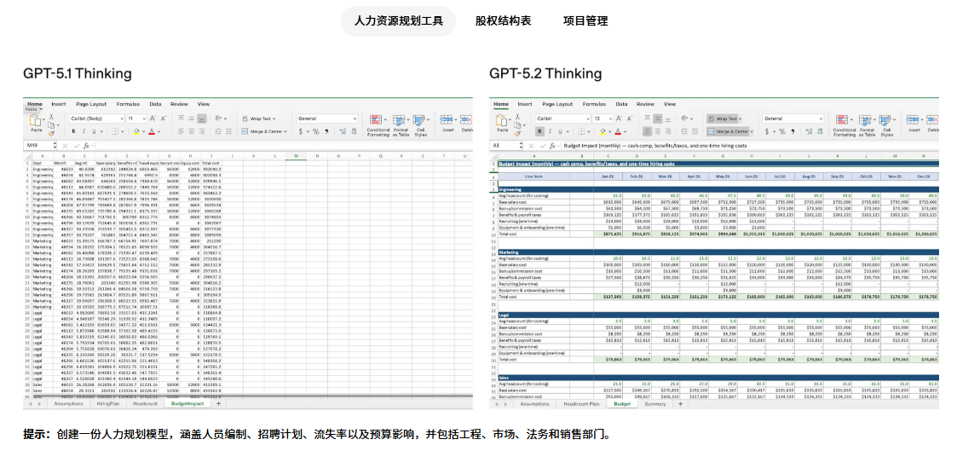
Task: Add new sheet in GPT-5.1 workbook
Action: 219,403
